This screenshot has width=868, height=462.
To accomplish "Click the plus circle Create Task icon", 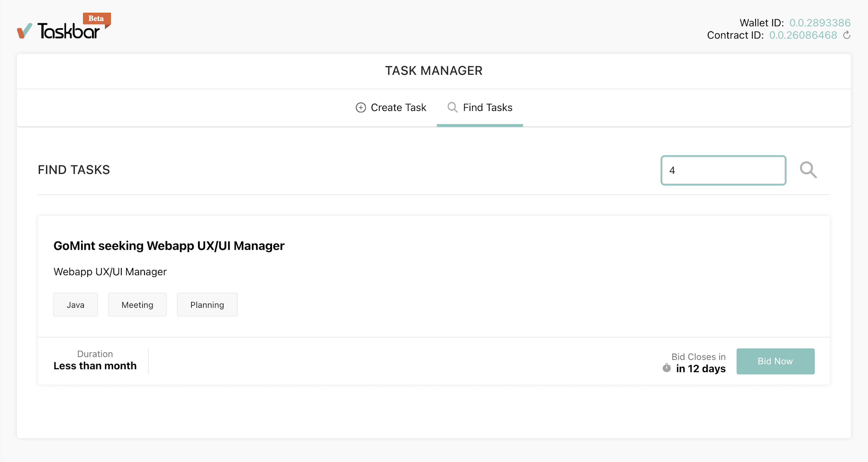I will [361, 107].
